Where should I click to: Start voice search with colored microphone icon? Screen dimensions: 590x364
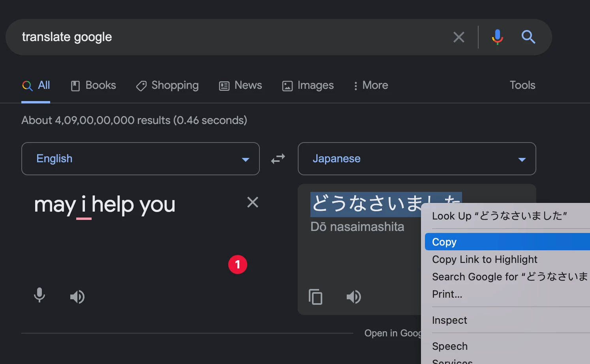(x=497, y=37)
